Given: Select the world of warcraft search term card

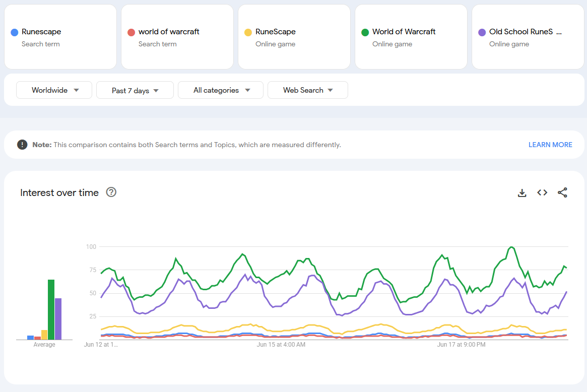Looking at the screenshot, I should pos(177,37).
